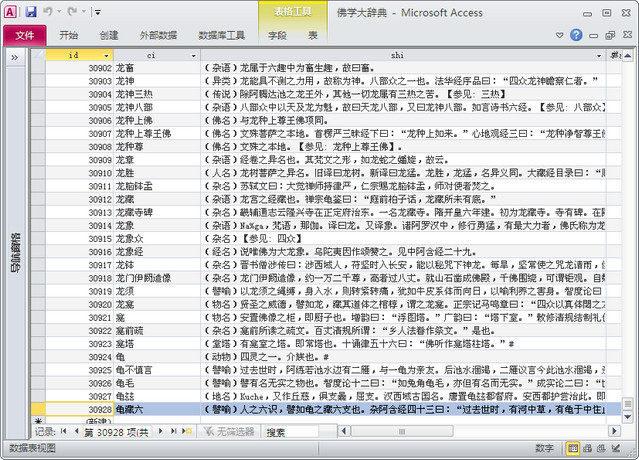This screenshot has width=639, height=460.
Task: Expand the ribbon with the heart-shaped chevron
Action: 560,35
